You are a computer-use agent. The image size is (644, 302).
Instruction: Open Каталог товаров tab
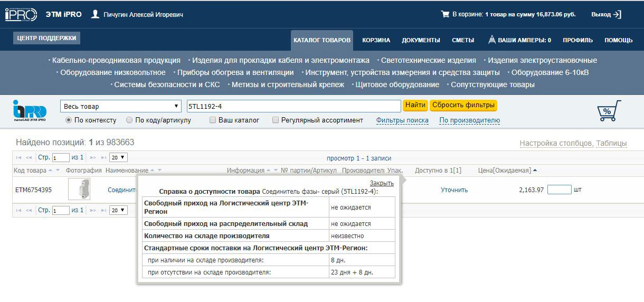322,40
